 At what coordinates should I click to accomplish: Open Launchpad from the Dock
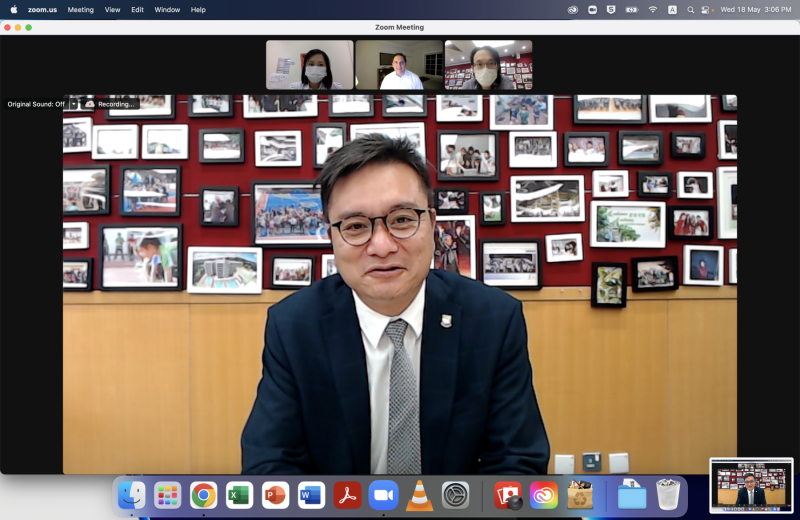[167, 495]
